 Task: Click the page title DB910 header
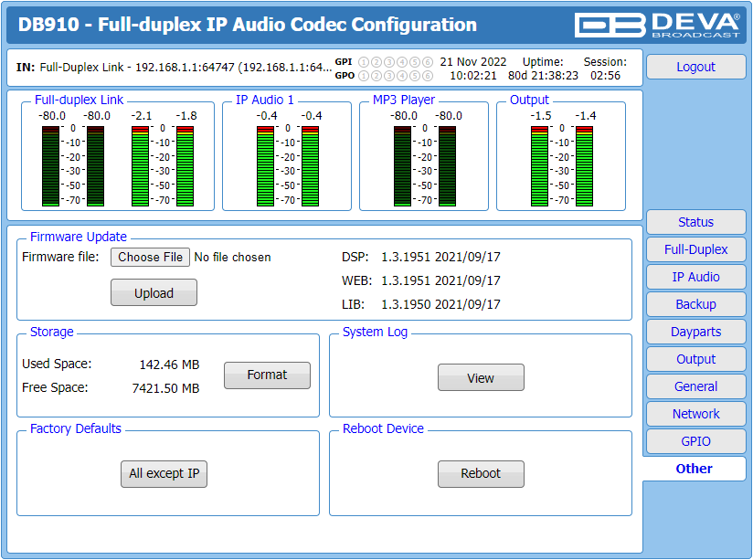point(248,25)
